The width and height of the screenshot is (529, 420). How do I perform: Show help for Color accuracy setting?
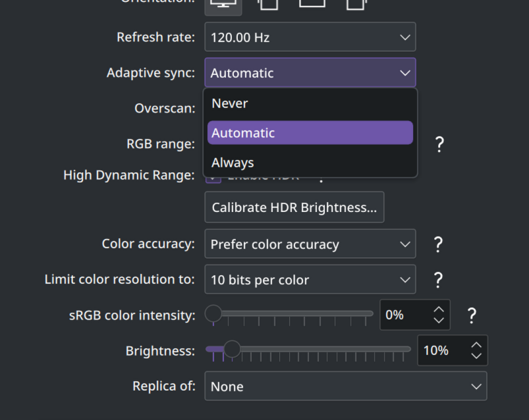438,244
